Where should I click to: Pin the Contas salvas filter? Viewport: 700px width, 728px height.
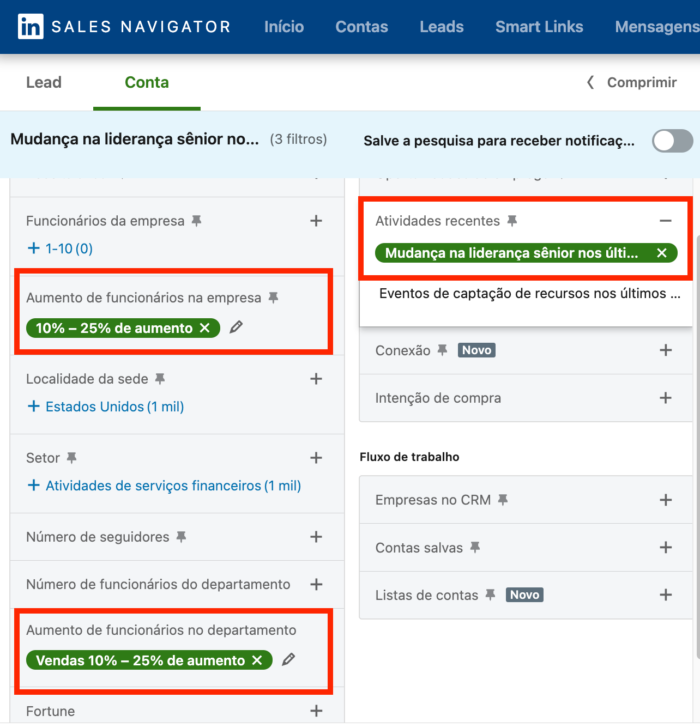pyautogui.click(x=475, y=547)
